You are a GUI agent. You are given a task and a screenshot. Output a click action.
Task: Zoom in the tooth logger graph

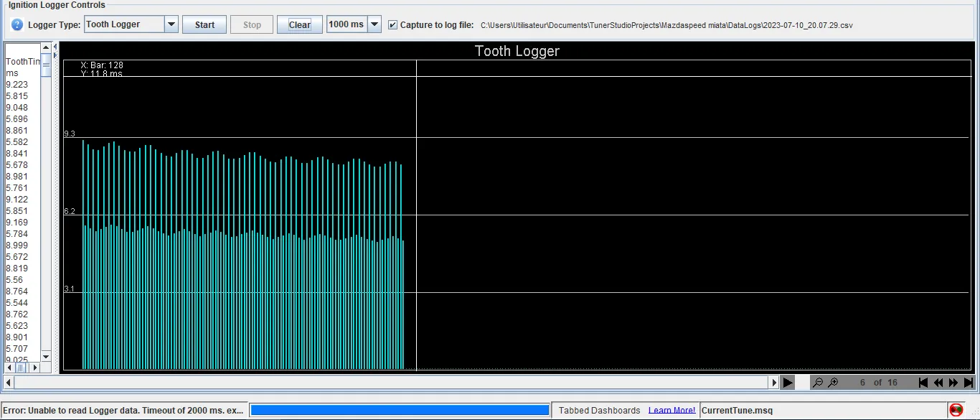(x=833, y=383)
